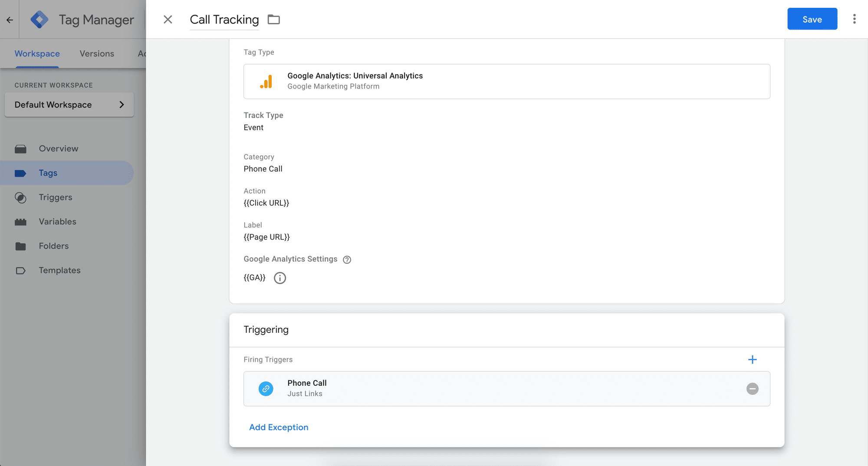Image resolution: width=868 pixels, height=466 pixels.
Task: Save the Call Tracking tag
Action: (812, 19)
